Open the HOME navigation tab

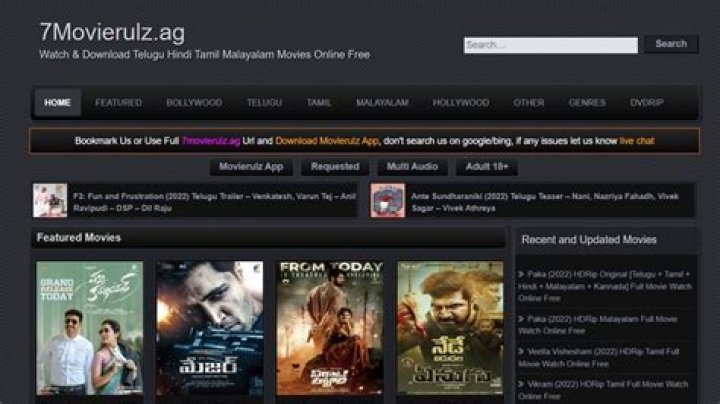click(x=58, y=103)
